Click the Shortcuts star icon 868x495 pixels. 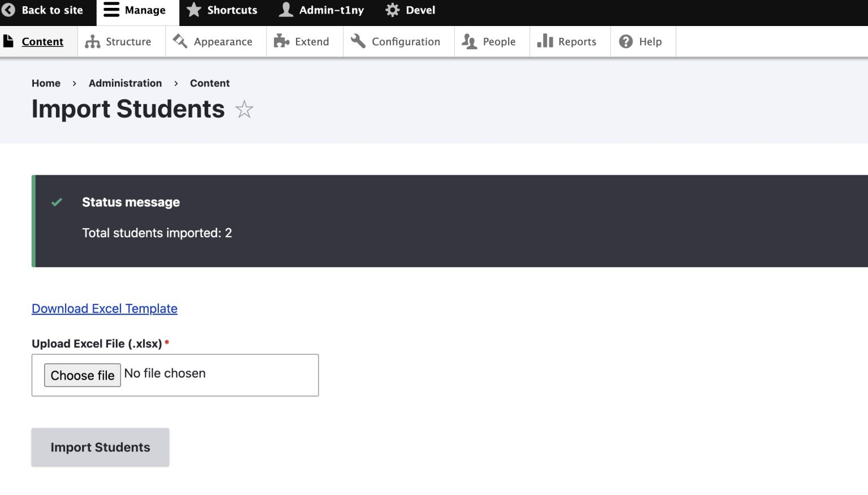(x=194, y=10)
